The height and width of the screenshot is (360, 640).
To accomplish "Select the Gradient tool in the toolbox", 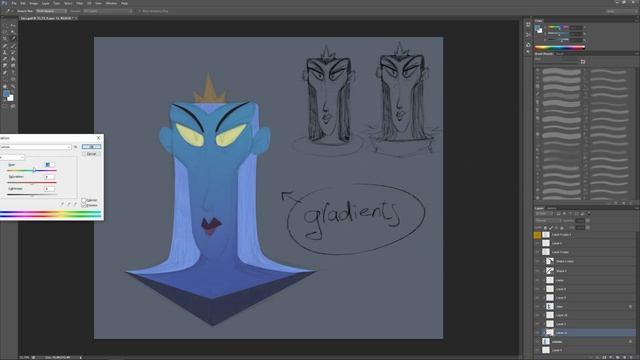I will [13, 59].
